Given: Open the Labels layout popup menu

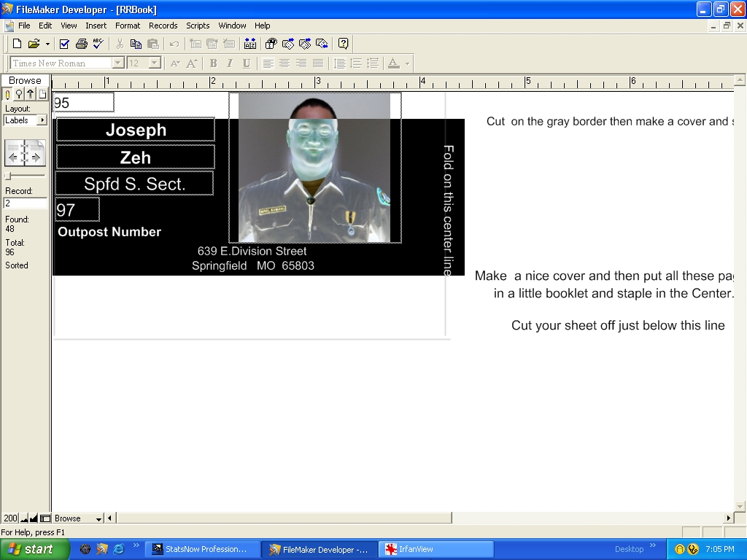Looking at the screenshot, I should (x=26, y=120).
